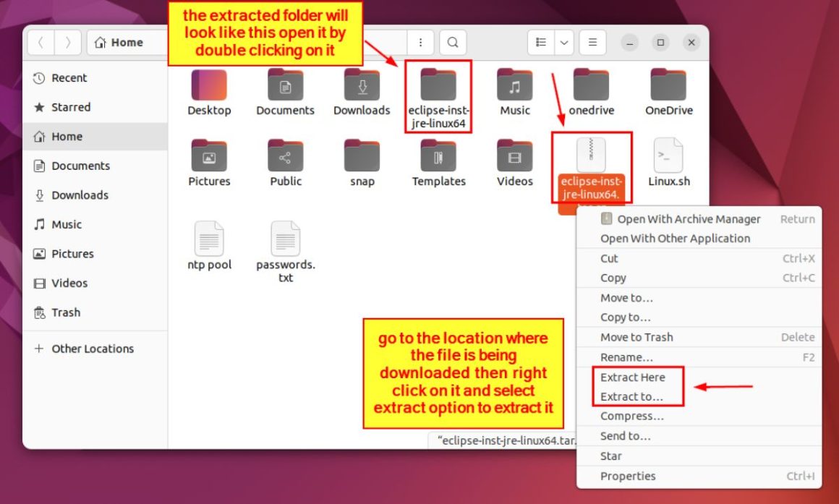
Task: Click the back navigation arrow
Action: click(x=40, y=42)
